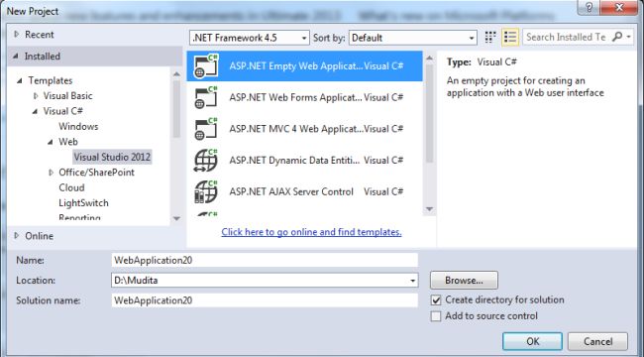Expand the Office/SharePoint node arrow
This screenshot has height=357, width=644.
(x=51, y=173)
